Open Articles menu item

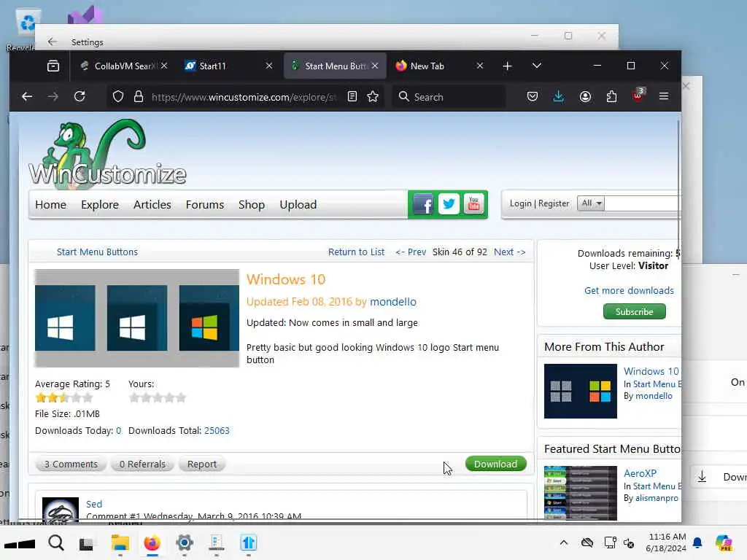[152, 205]
